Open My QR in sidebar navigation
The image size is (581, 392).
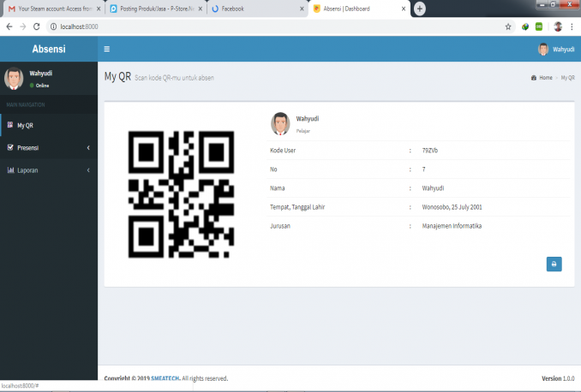pyautogui.click(x=49, y=126)
